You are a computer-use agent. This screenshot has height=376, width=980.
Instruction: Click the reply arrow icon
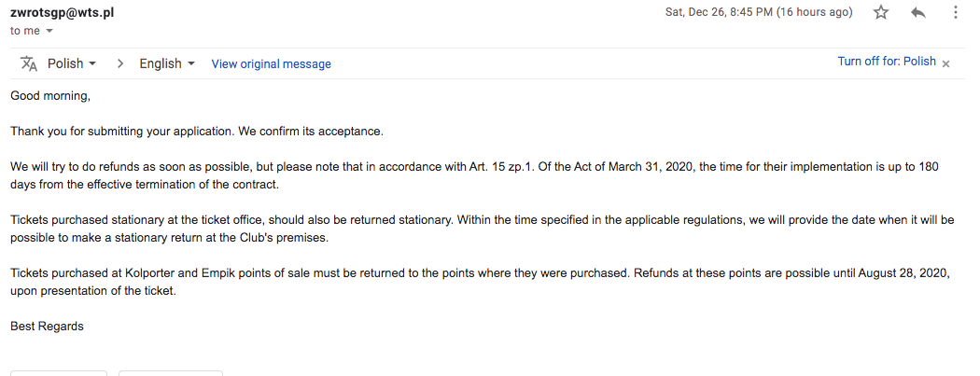917,12
